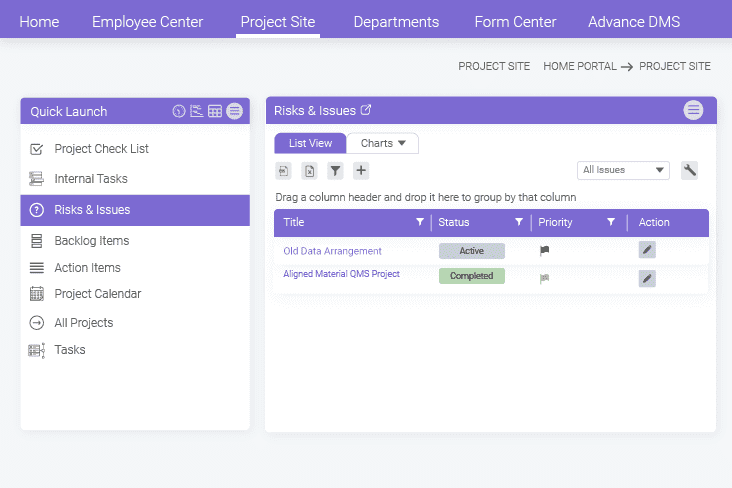Click the funnel filter toolbar button

pos(335,171)
